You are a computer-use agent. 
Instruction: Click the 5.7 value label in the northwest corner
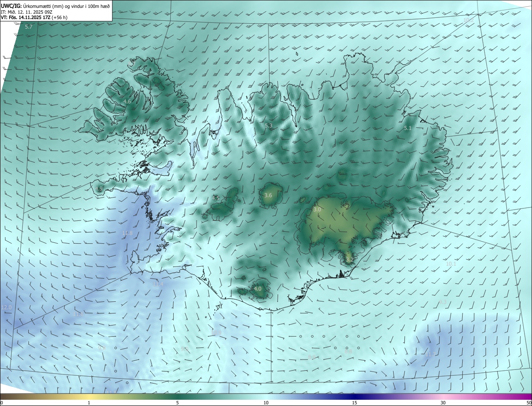pyautogui.click(x=28, y=27)
